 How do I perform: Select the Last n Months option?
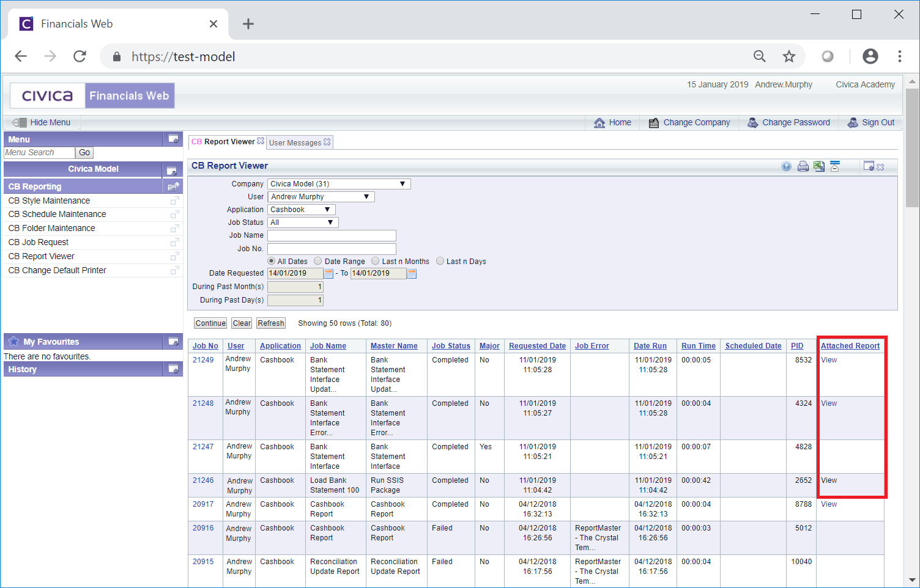[376, 261]
